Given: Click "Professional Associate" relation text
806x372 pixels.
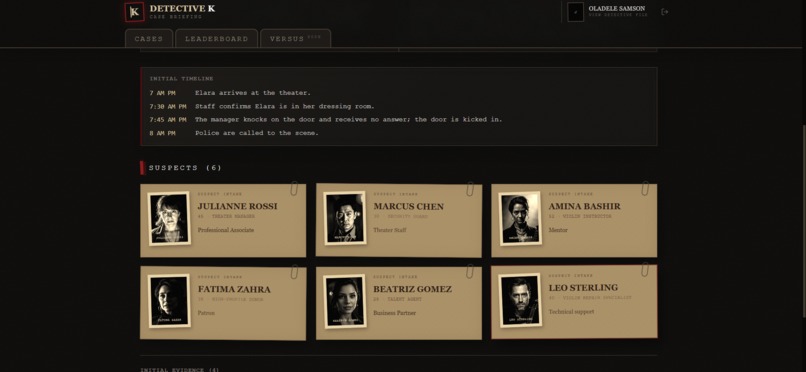Looking at the screenshot, I should pyautogui.click(x=226, y=230).
